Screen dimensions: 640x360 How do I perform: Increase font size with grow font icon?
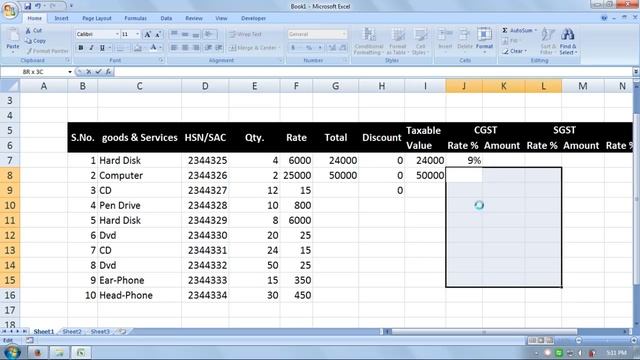[147, 34]
